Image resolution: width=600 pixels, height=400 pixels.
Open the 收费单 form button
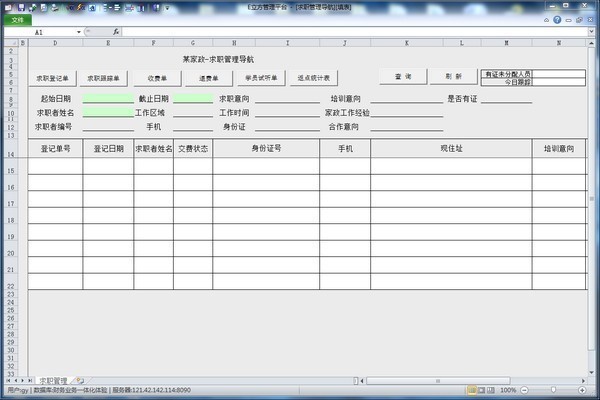[x=157, y=76]
